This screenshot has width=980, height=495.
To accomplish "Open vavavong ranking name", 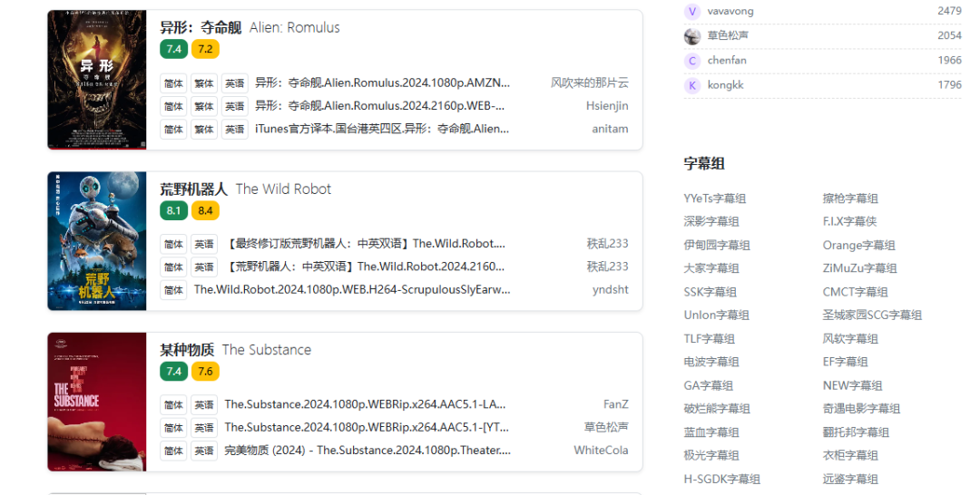I will point(730,11).
